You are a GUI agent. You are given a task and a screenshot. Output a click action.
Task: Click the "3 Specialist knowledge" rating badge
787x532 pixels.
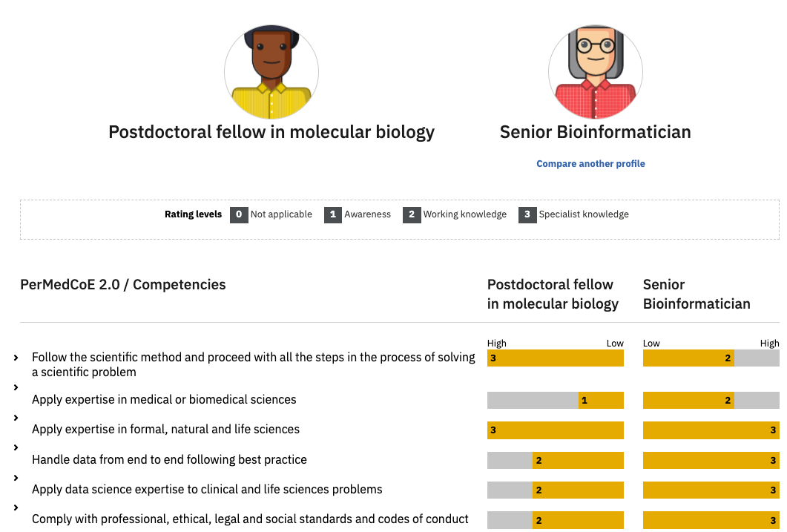click(x=527, y=214)
